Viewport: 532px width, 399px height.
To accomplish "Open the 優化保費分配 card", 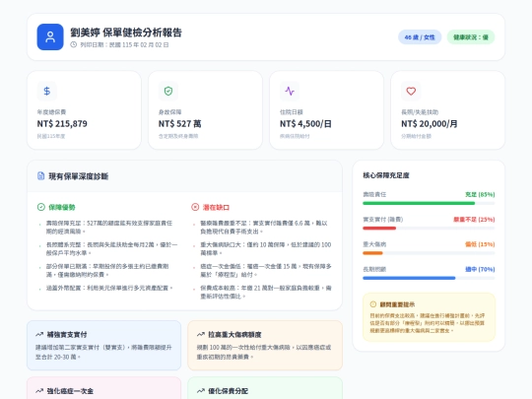I will coord(265,388).
